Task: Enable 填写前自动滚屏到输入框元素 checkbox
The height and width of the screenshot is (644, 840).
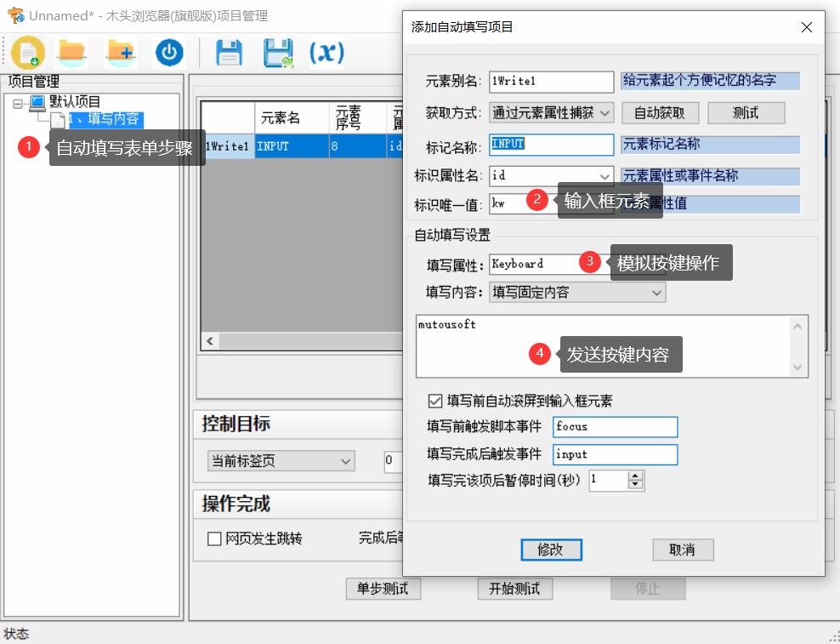Action: pos(436,400)
